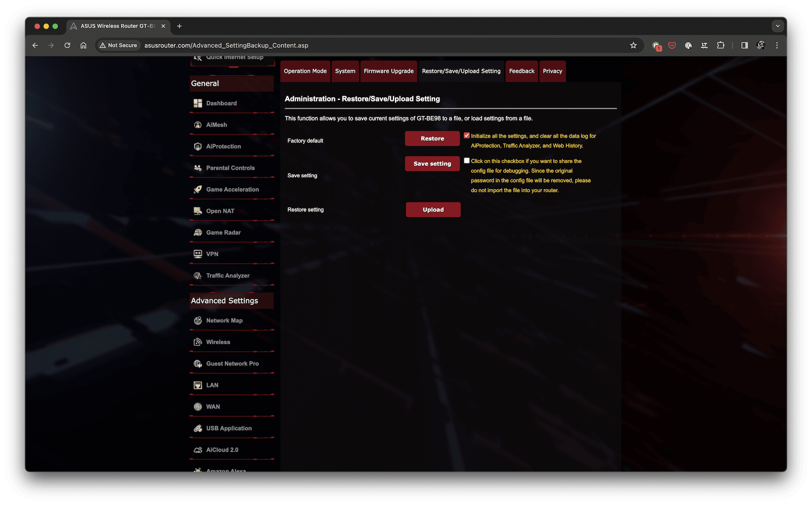
Task: Click the Not Secure site info chip
Action: (x=118, y=45)
